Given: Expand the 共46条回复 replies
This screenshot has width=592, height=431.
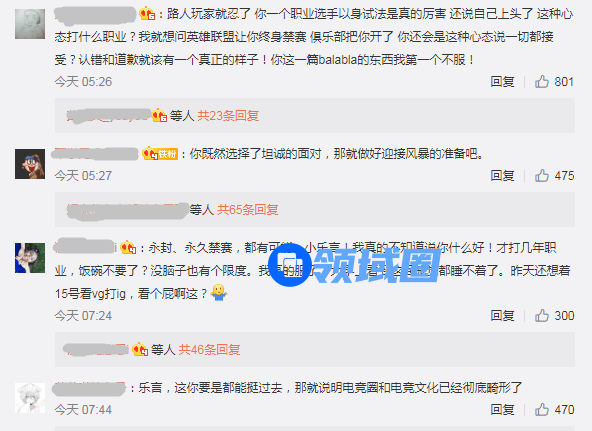Looking at the screenshot, I should click(x=209, y=349).
